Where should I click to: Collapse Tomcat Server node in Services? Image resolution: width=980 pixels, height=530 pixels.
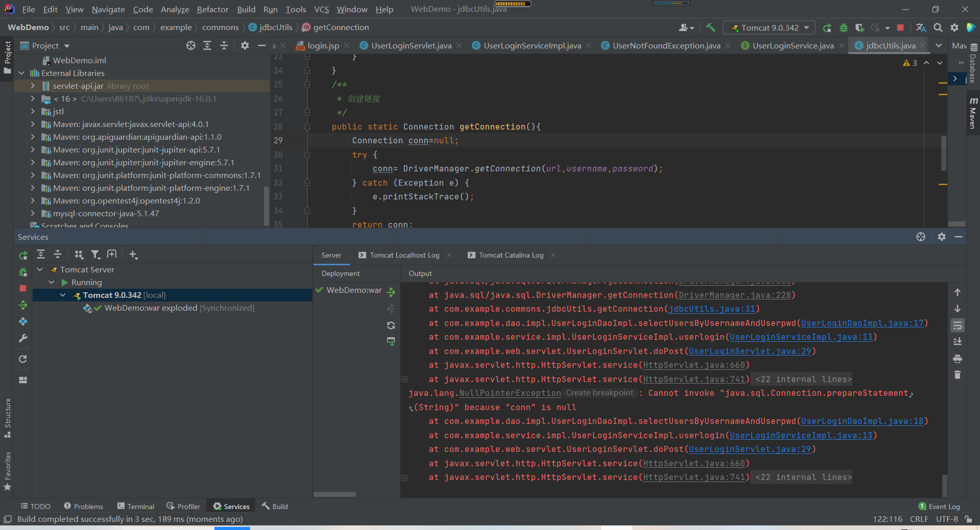pyautogui.click(x=40, y=269)
